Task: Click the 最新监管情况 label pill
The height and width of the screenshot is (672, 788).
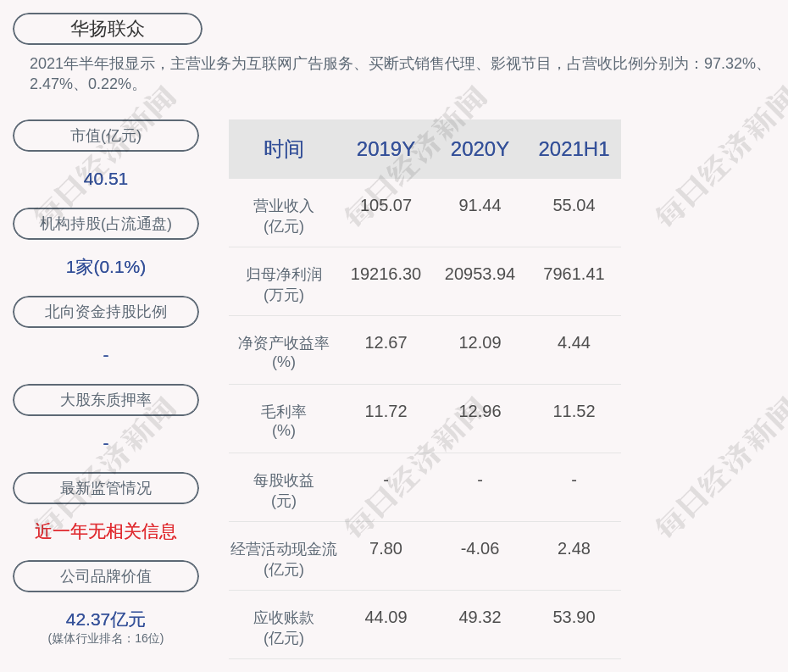Action: (x=106, y=488)
